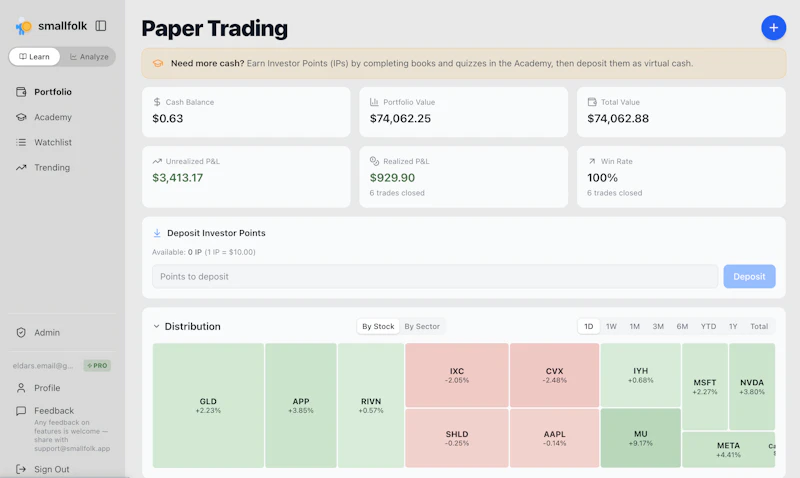Viewport: 800px width, 478px height.
Task: Click the Trending arrow icon
Action: pyautogui.click(x=21, y=167)
